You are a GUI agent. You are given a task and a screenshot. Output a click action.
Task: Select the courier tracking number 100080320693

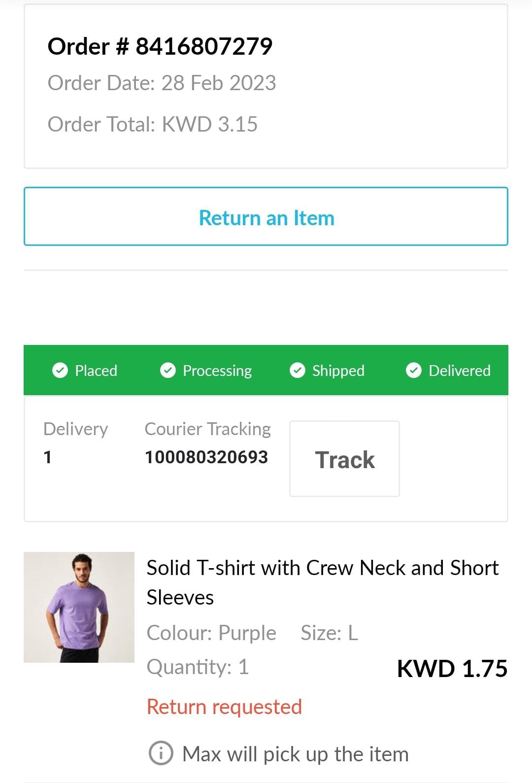[206, 457]
